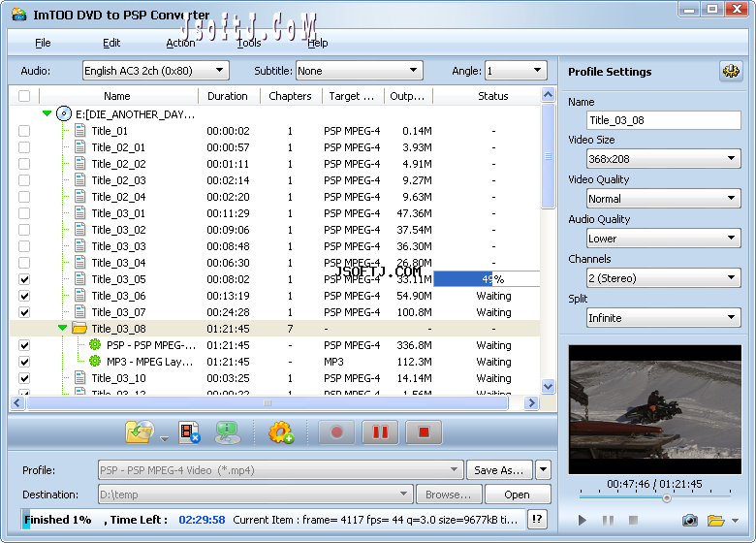Screen dimensions: 756x543
Task: Uncheck the Title_03_07 checkbox
Action: pyautogui.click(x=24, y=312)
